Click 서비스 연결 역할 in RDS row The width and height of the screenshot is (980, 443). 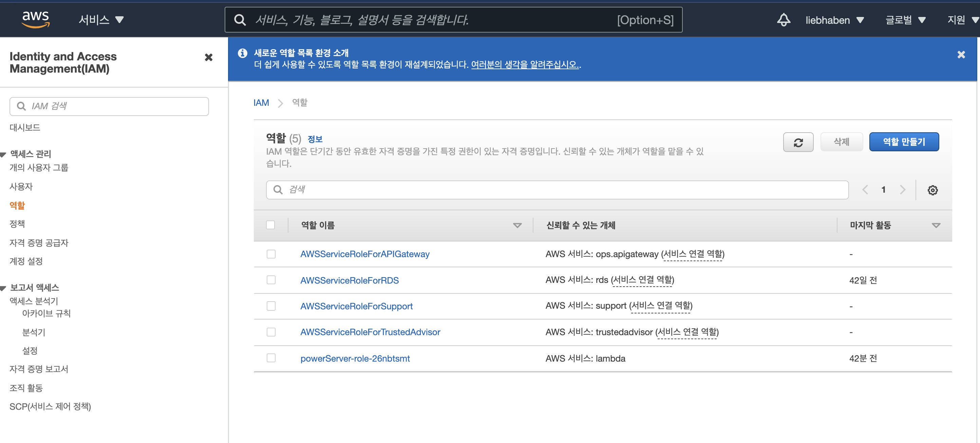click(x=642, y=280)
